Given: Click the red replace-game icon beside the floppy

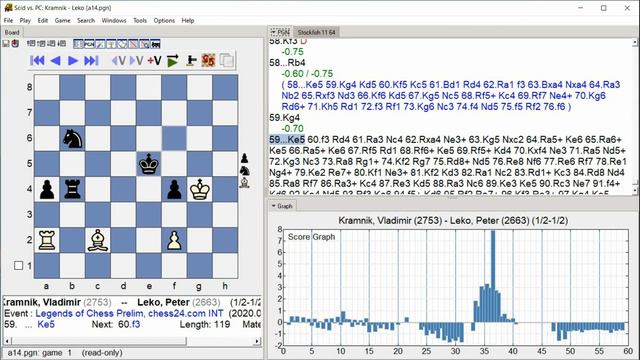Looking at the screenshot, I should (x=15, y=43).
